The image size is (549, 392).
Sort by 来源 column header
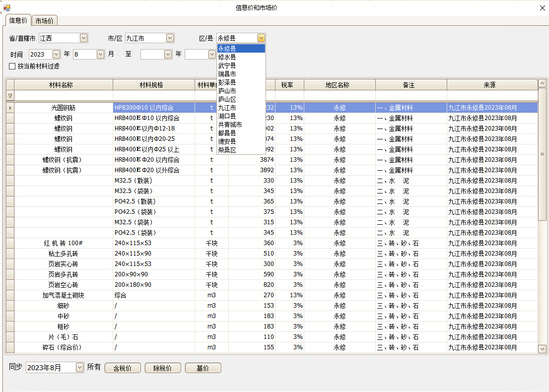[x=492, y=85]
